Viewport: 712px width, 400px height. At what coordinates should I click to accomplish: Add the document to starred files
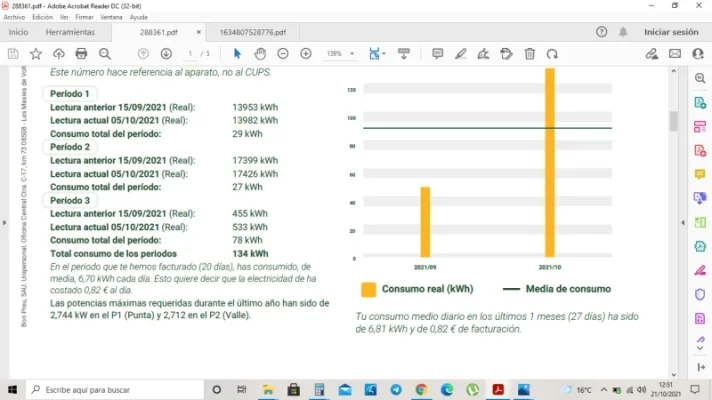coord(36,54)
